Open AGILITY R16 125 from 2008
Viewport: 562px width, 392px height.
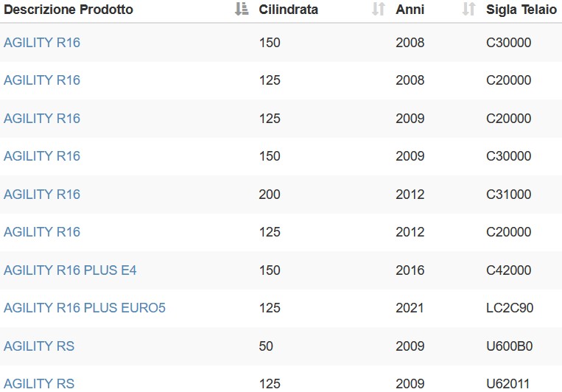click(42, 80)
